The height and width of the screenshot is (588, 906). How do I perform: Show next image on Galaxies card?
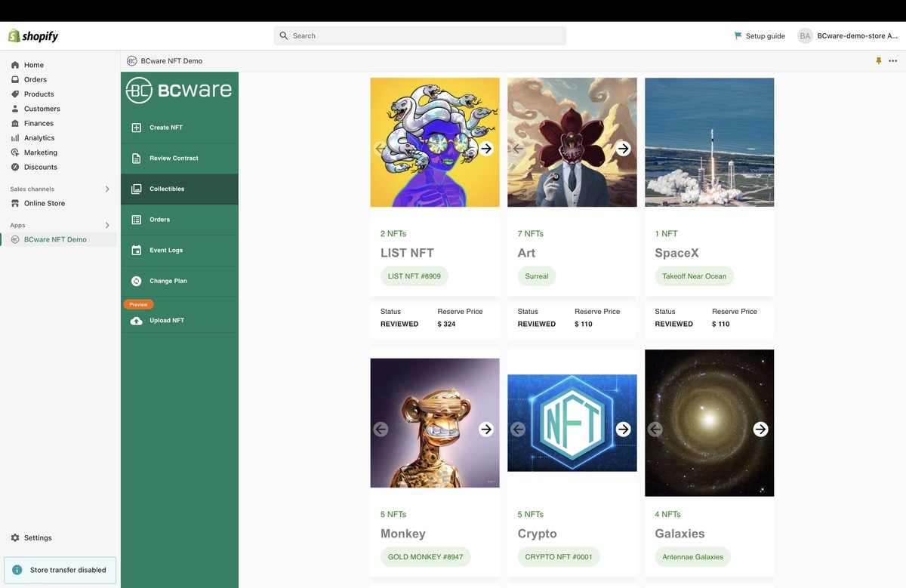(760, 429)
